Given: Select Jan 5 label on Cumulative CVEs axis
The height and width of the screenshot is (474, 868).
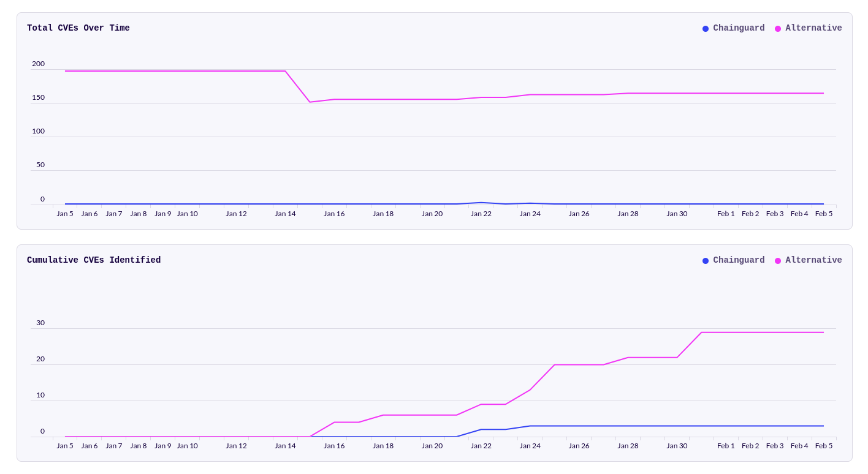Looking at the screenshot, I should tap(65, 446).
